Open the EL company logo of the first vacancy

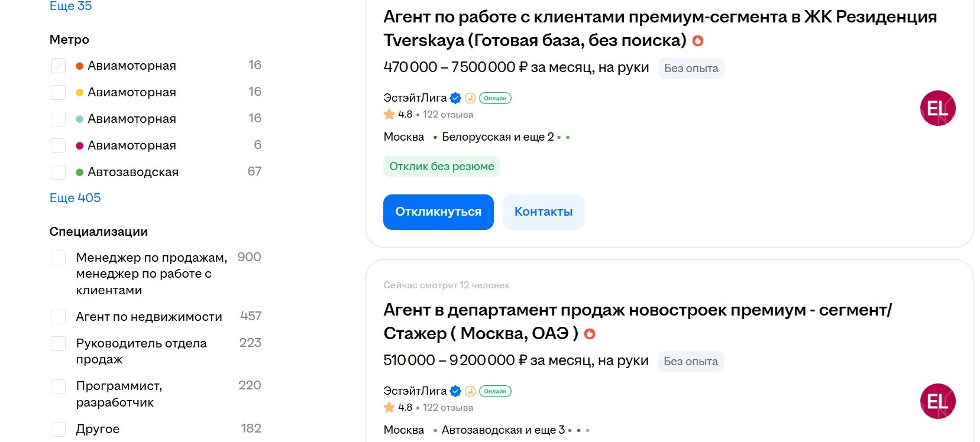click(939, 108)
